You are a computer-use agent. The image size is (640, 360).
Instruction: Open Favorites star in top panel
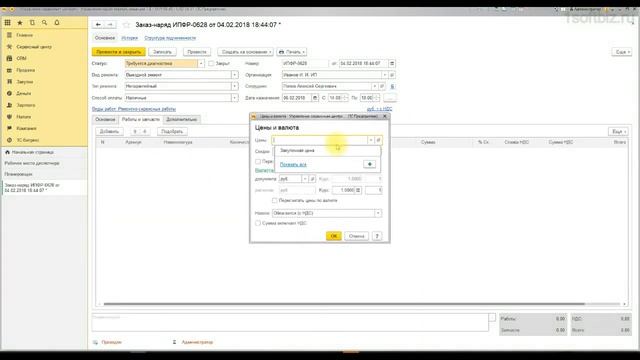tap(20, 23)
